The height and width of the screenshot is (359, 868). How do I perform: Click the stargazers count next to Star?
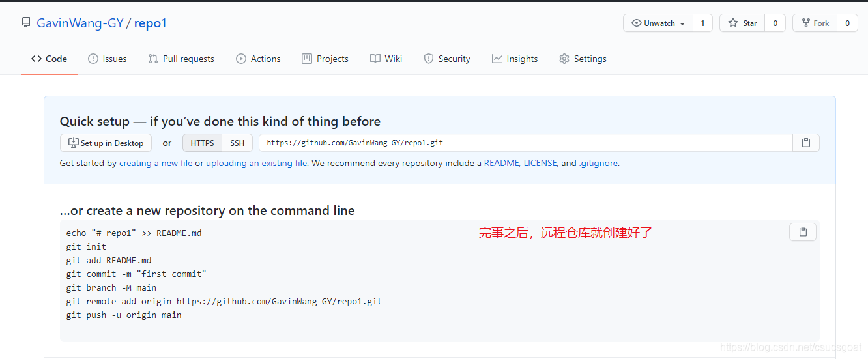775,23
